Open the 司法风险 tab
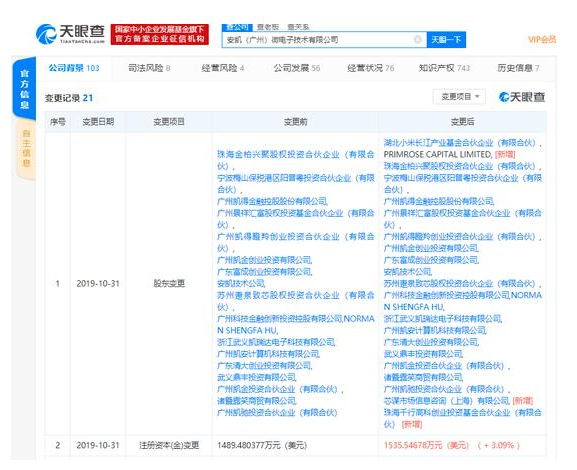 click(x=149, y=68)
